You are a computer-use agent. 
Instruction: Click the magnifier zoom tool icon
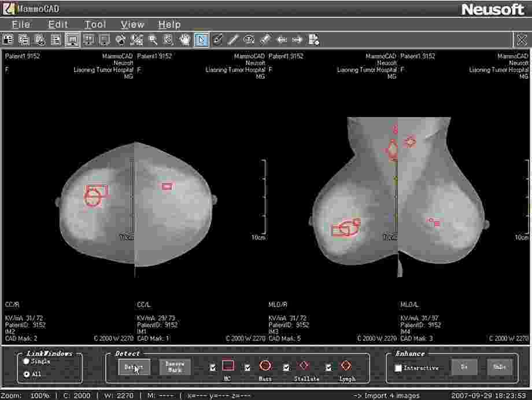click(153, 40)
